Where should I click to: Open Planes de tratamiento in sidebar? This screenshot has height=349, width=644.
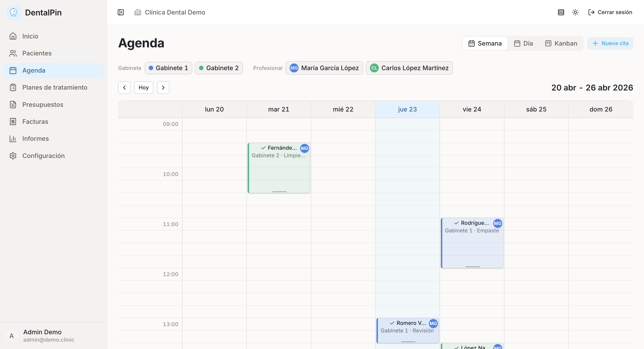[x=55, y=87]
